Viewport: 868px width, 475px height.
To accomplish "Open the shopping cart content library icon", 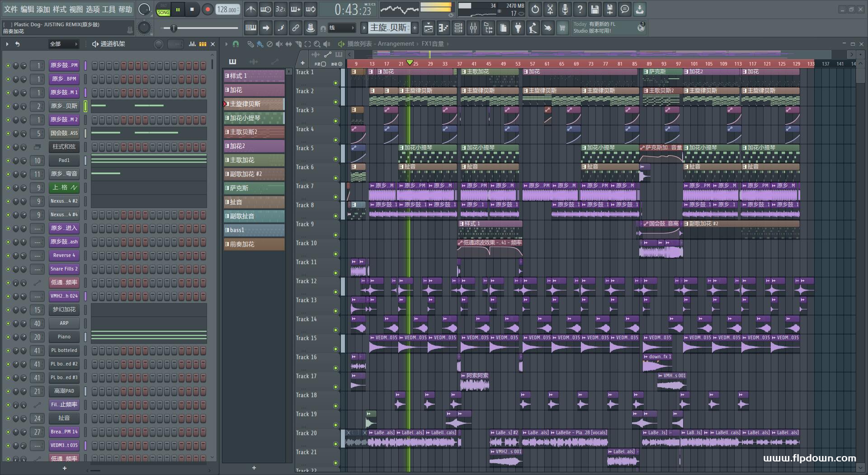I will pyautogui.click(x=562, y=28).
